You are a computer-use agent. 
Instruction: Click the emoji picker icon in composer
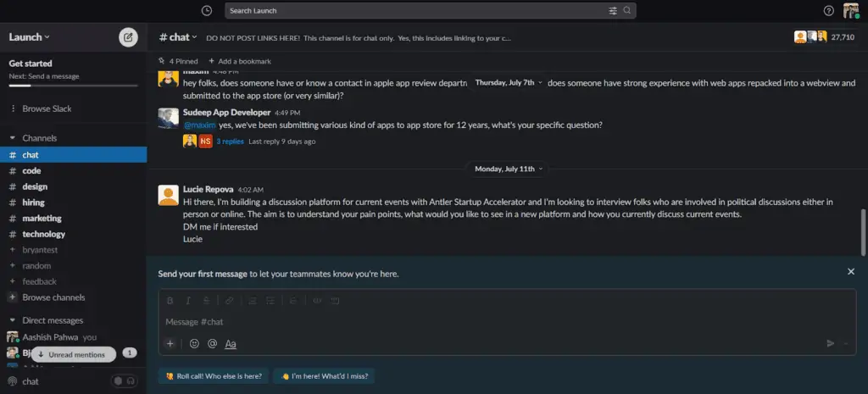194,343
